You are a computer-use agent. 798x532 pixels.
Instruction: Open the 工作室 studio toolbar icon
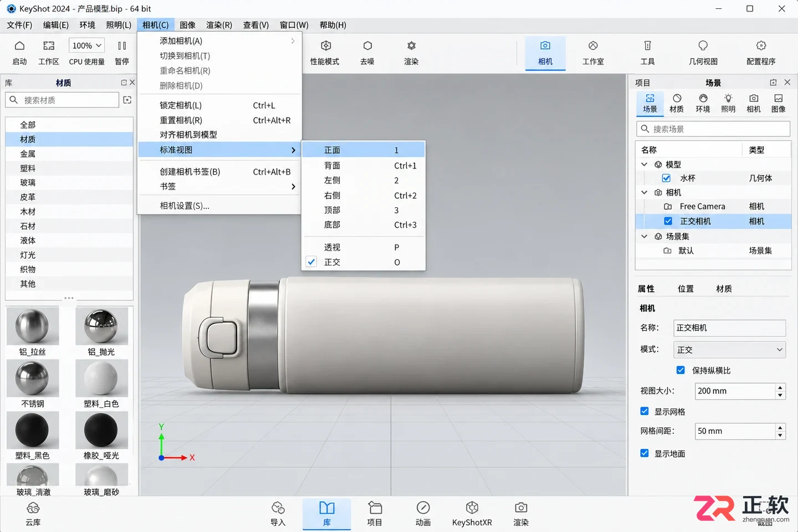pos(593,46)
